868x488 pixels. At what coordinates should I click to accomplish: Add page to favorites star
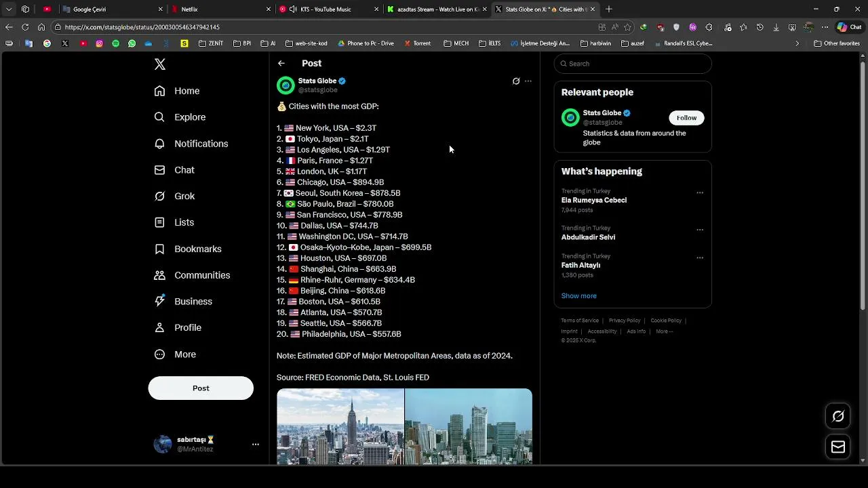pos(627,27)
